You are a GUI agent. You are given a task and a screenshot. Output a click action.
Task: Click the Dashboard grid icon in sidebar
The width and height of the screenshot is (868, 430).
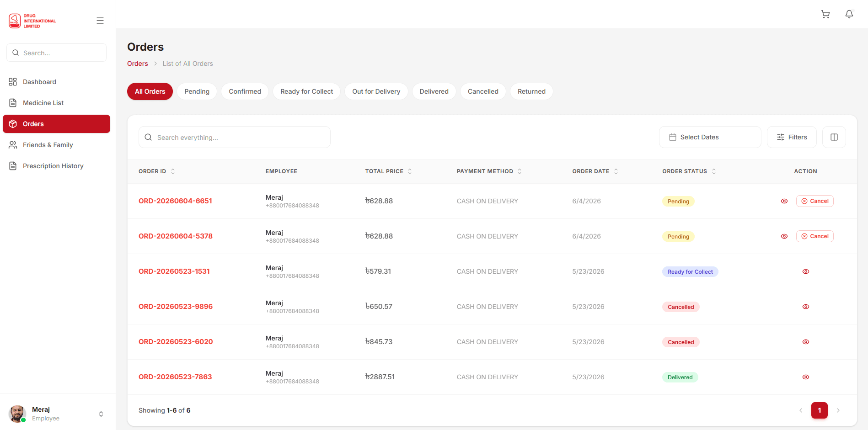tap(13, 82)
